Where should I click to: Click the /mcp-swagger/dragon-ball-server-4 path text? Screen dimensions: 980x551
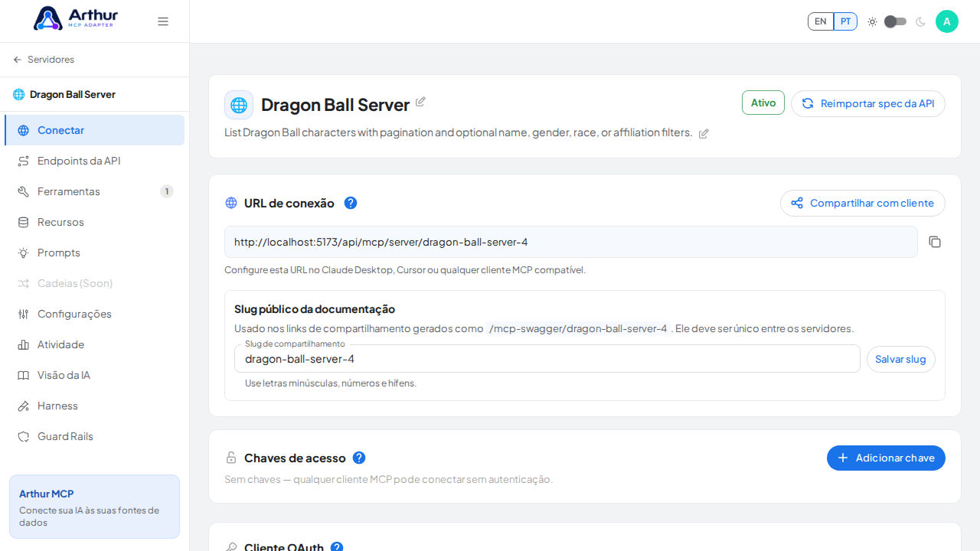(578, 328)
